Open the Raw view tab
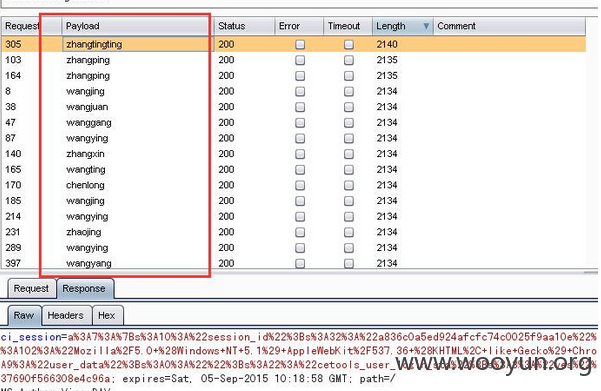The width and height of the screenshot is (601, 391). [x=24, y=315]
